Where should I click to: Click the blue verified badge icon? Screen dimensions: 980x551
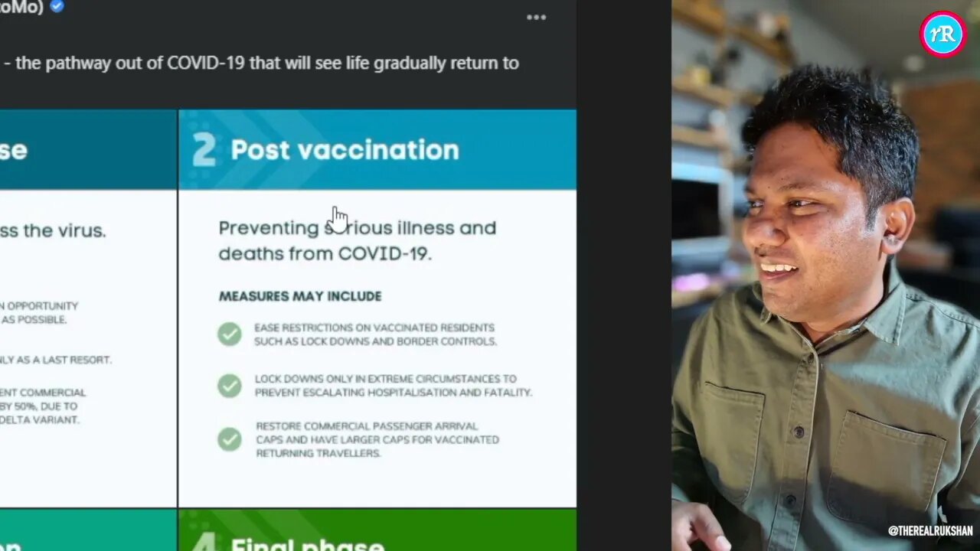pos(57,6)
